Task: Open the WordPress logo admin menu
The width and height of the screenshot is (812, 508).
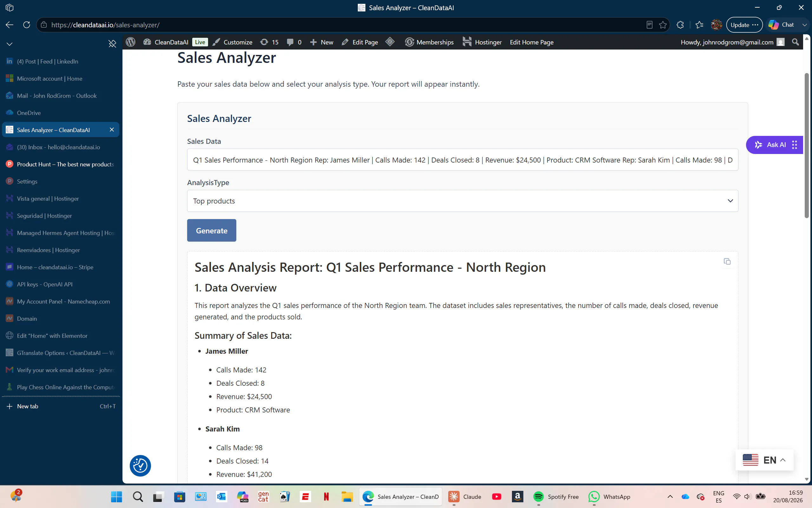Action: pyautogui.click(x=131, y=42)
